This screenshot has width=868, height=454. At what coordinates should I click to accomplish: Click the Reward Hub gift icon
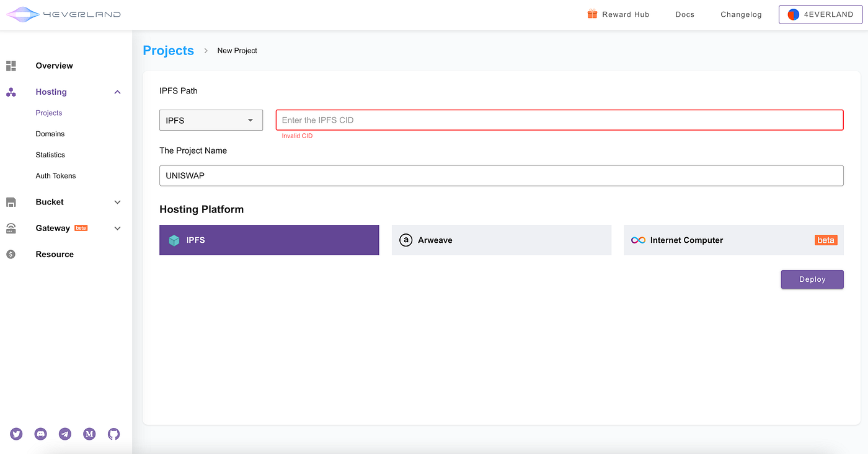click(592, 14)
